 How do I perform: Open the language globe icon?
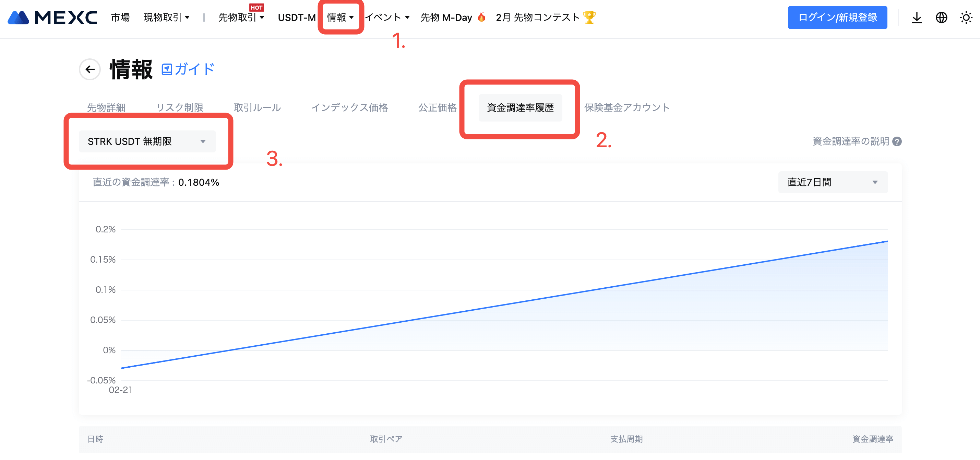click(x=941, y=18)
